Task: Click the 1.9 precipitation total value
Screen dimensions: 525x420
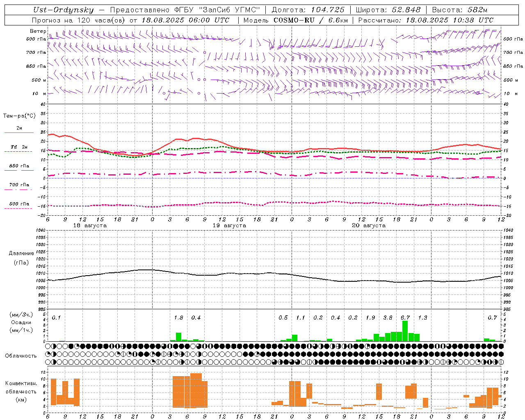Action: [x=370, y=318]
